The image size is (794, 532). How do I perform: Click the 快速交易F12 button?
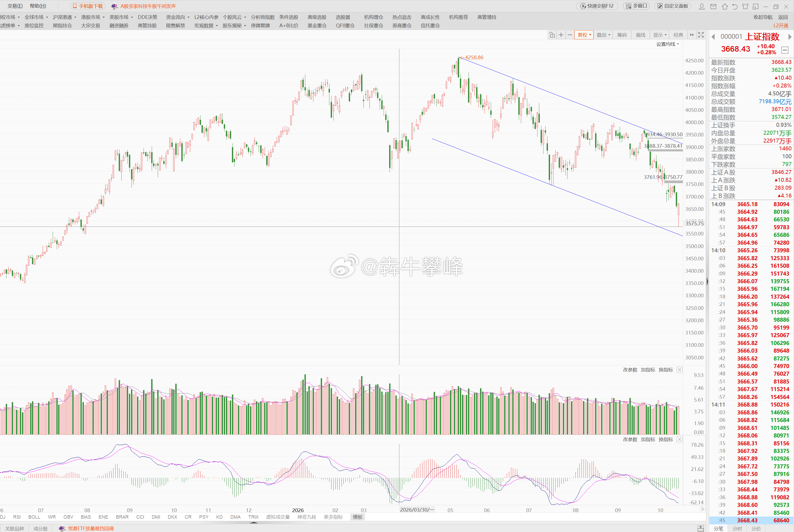[x=597, y=6]
